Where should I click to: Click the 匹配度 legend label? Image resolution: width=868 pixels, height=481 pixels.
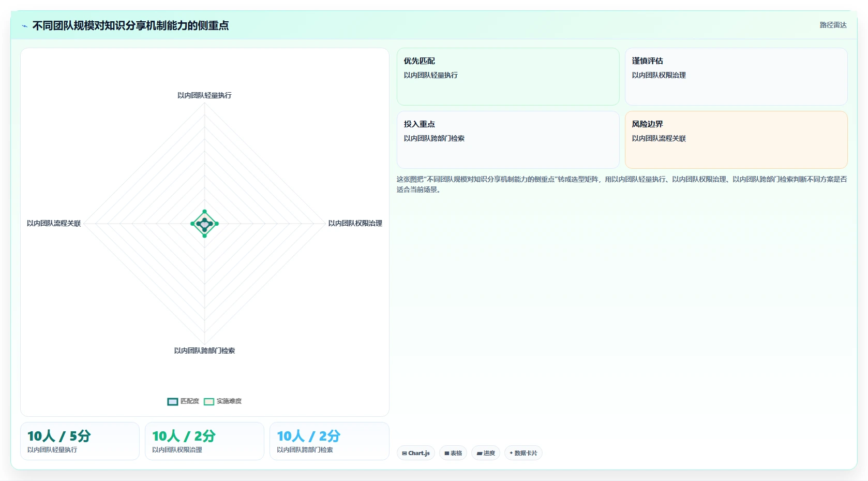click(189, 401)
